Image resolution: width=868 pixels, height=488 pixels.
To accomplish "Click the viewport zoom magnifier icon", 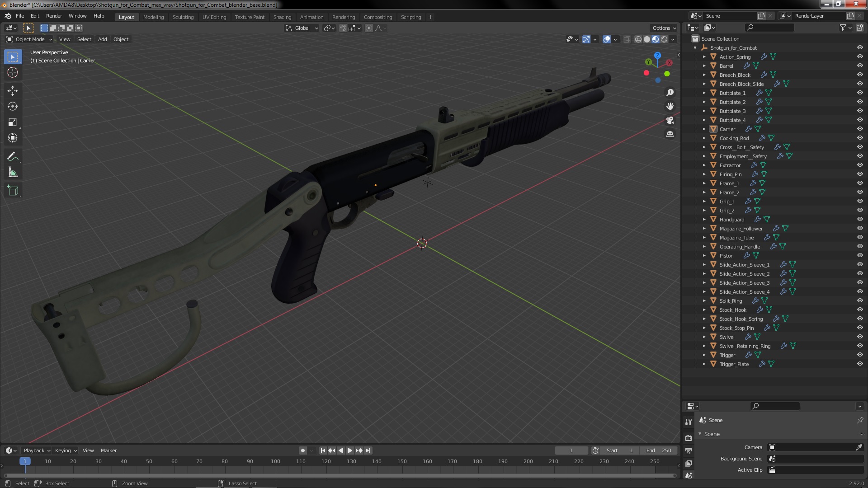I will click(670, 93).
